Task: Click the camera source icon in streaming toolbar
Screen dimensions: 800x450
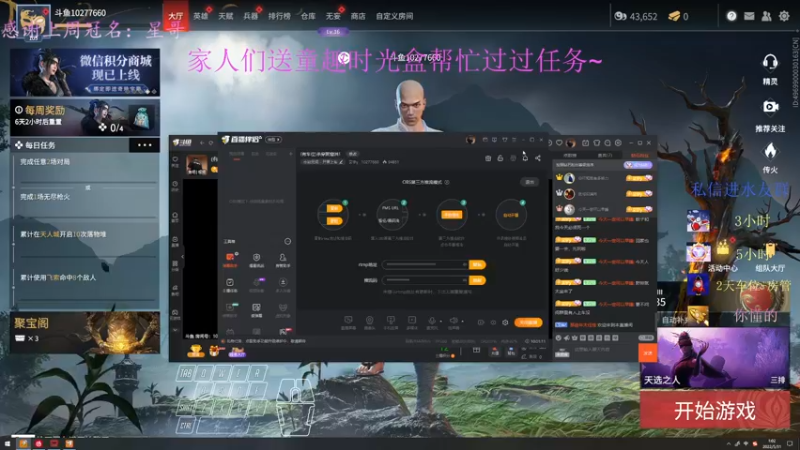Action: 369,320
